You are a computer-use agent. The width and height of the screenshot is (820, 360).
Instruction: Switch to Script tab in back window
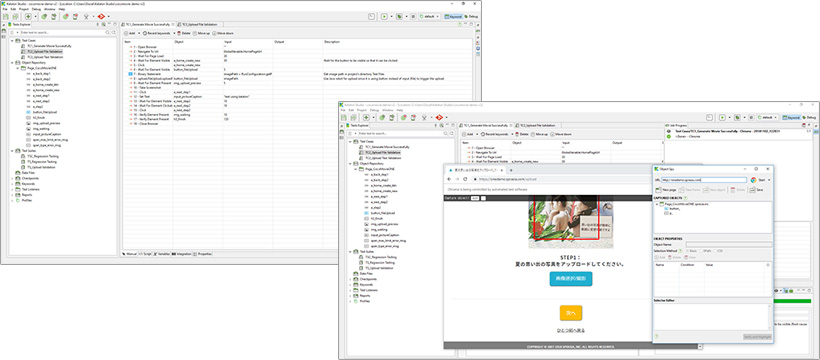144,254
